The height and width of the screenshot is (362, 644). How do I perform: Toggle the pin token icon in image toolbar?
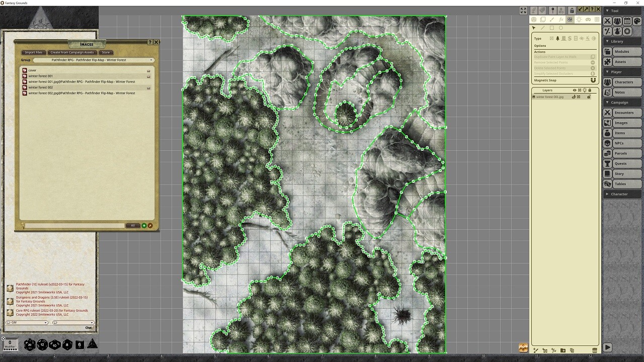tap(552, 11)
